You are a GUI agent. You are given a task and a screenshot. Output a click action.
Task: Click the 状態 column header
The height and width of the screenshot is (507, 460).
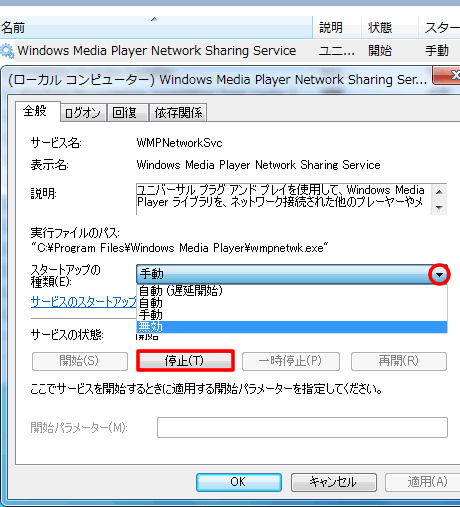(x=389, y=27)
